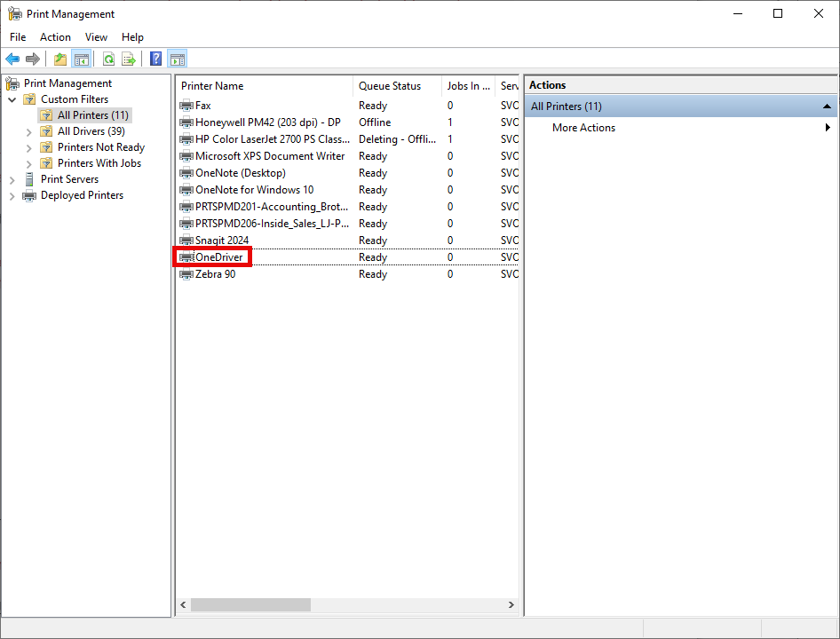Expand the Print Servers node

tap(12, 180)
